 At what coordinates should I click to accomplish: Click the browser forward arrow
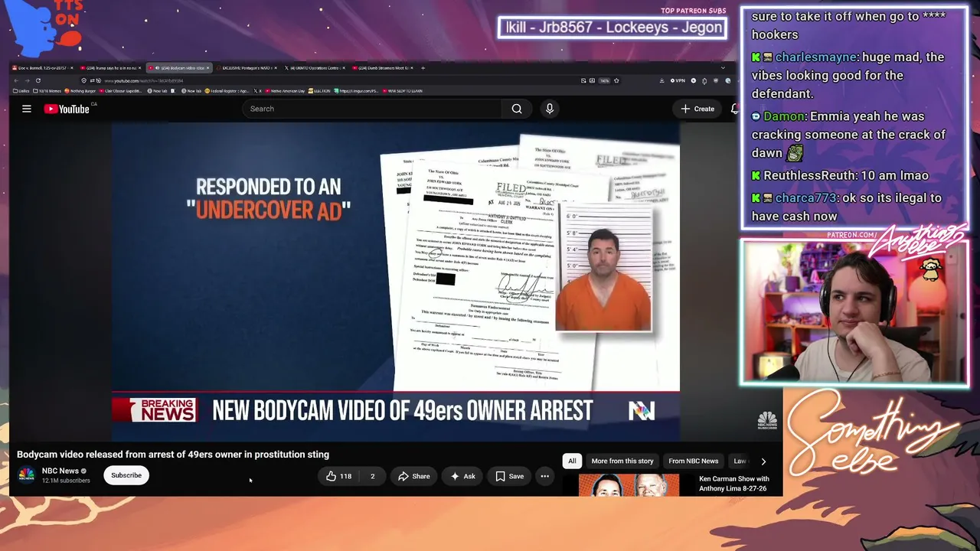[x=27, y=80]
